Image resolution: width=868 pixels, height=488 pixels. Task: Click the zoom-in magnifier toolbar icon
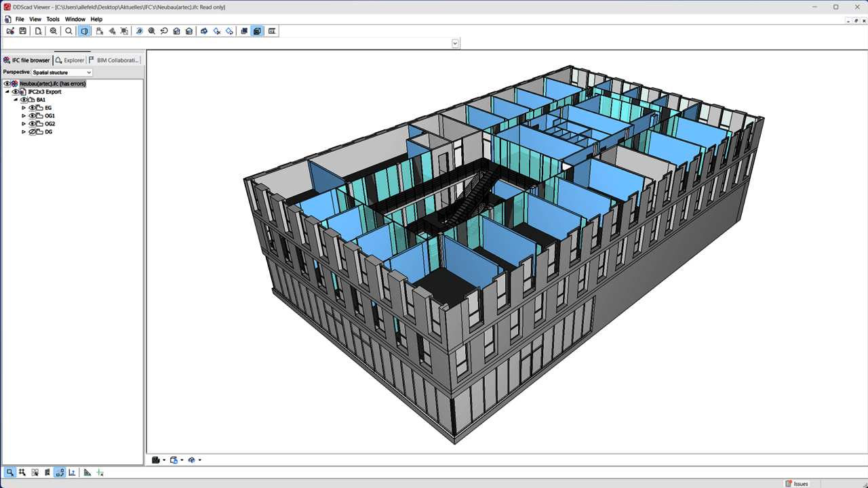pos(54,31)
